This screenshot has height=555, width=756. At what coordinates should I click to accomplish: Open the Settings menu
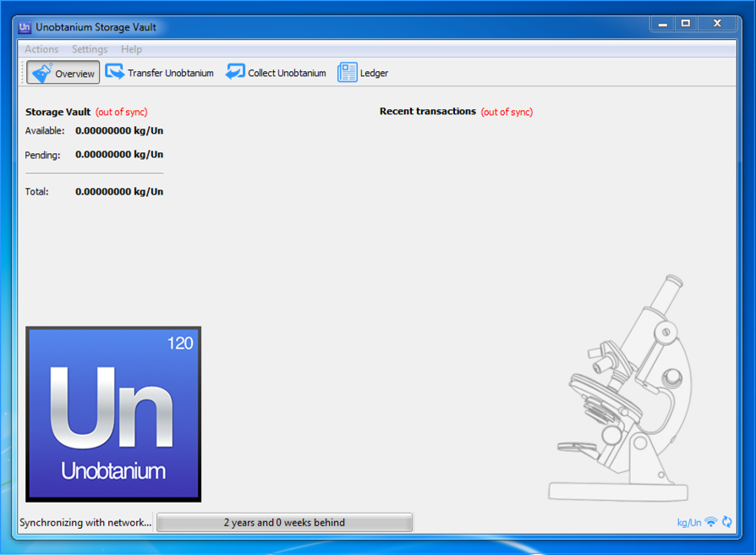point(90,49)
